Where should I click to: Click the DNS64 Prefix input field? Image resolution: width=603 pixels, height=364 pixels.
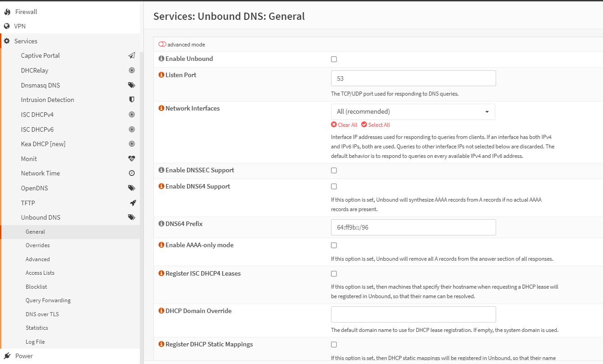coord(414,227)
